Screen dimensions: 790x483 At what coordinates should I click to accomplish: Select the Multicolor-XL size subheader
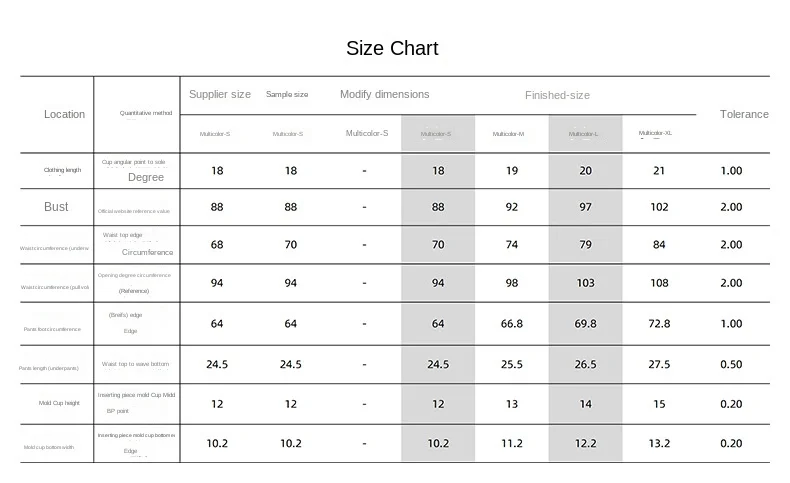[x=655, y=132]
